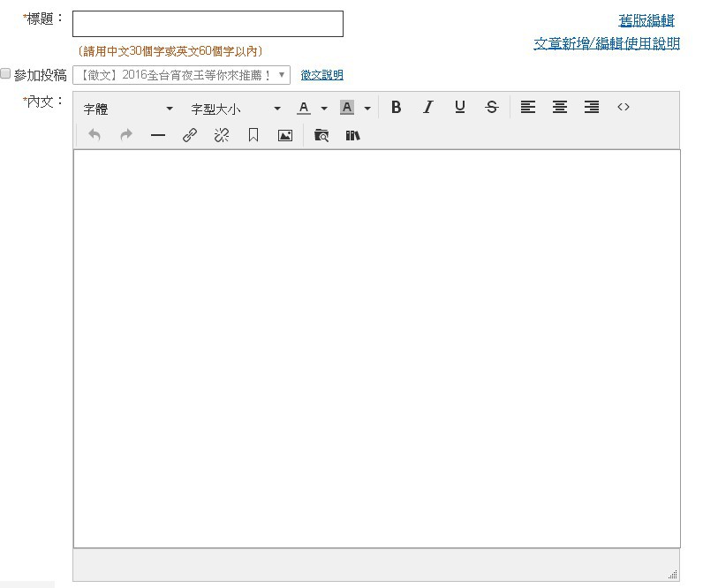The width and height of the screenshot is (703, 588).
Task: Open source code view
Action: 624,108
